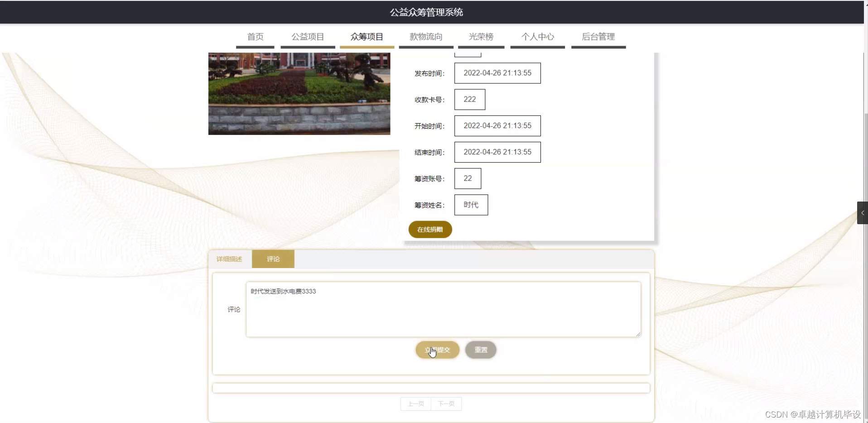Select the 评论 comments tab
The height and width of the screenshot is (423, 868).
point(272,259)
